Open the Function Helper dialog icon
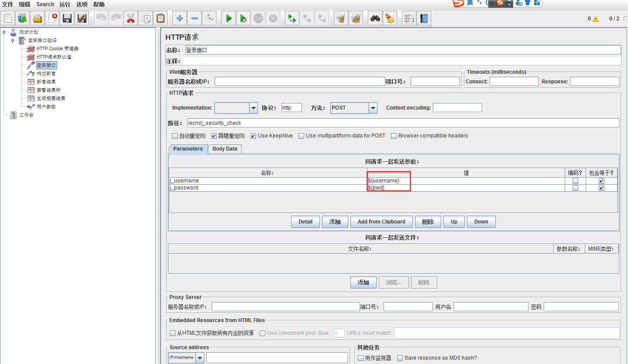This screenshot has width=628, height=364. pyautogui.click(x=409, y=18)
